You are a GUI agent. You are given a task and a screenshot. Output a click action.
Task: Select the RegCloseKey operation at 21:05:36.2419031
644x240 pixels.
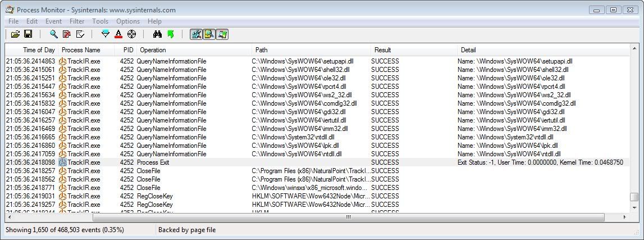[x=154, y=196]
